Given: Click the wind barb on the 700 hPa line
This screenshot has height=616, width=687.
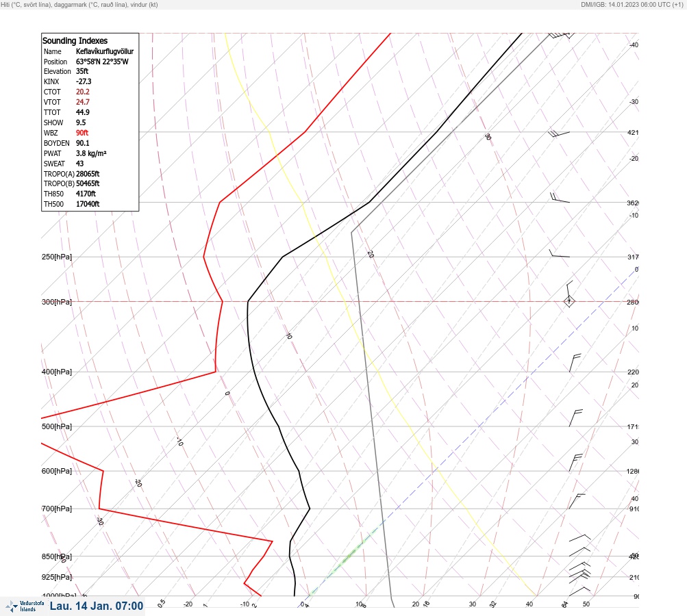Looking at the screenshot, I should point(577,501).
